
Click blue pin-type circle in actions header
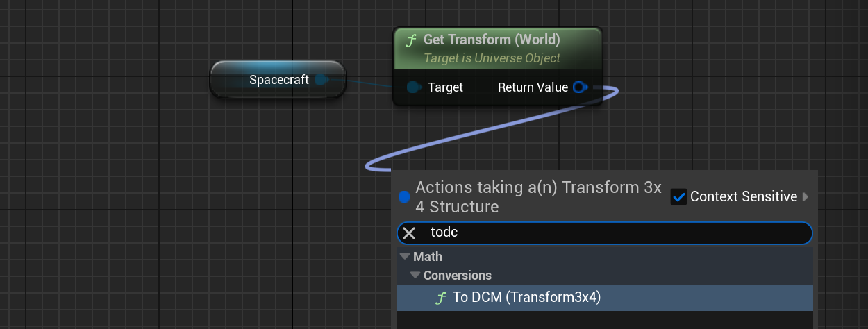pos(404,197)
